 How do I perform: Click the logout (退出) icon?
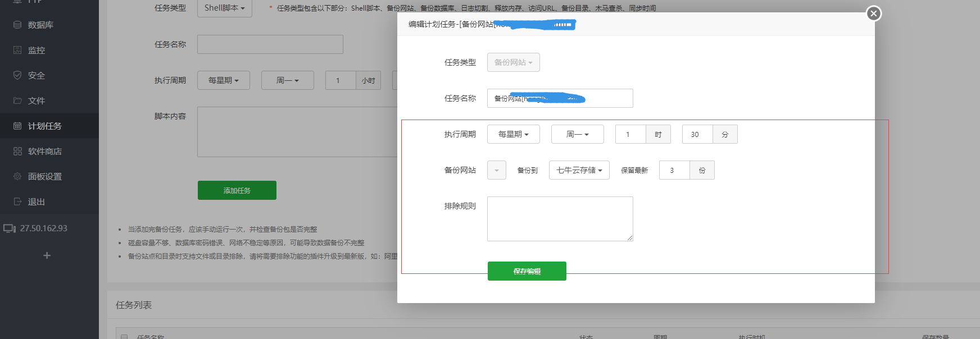pos(17,201)
